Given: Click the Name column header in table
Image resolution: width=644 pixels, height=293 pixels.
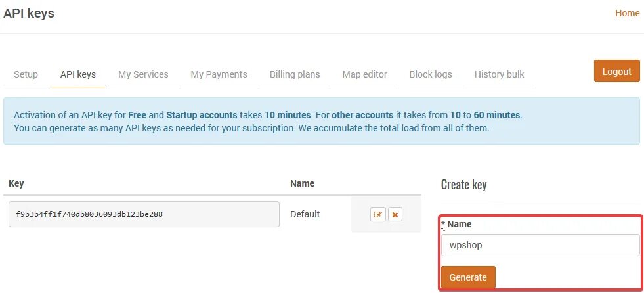Looking at the screenshot, I should (x=302, y=183).
